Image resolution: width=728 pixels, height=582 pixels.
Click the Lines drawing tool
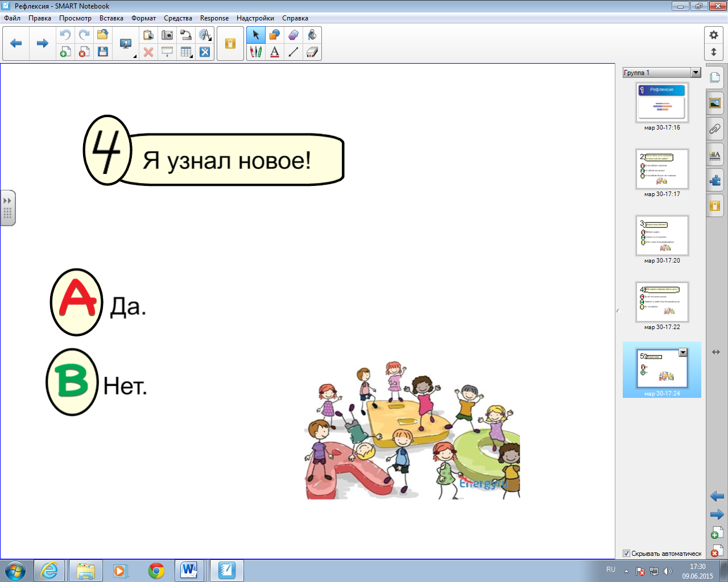[293, 52]
